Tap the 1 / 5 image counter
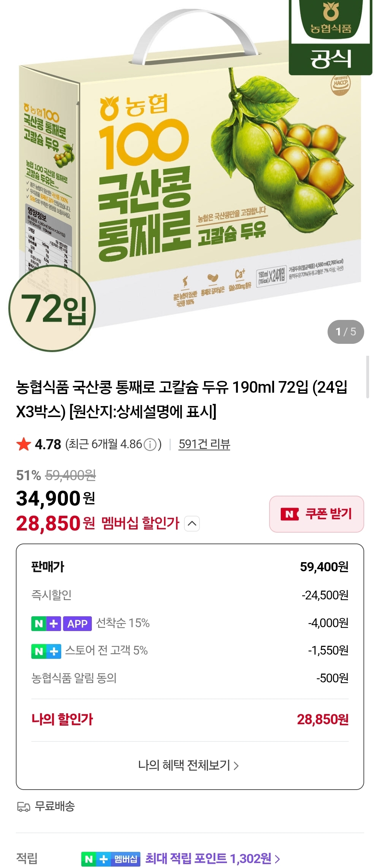The height and width of the screenshot is (868, 380). pos(346,332)
